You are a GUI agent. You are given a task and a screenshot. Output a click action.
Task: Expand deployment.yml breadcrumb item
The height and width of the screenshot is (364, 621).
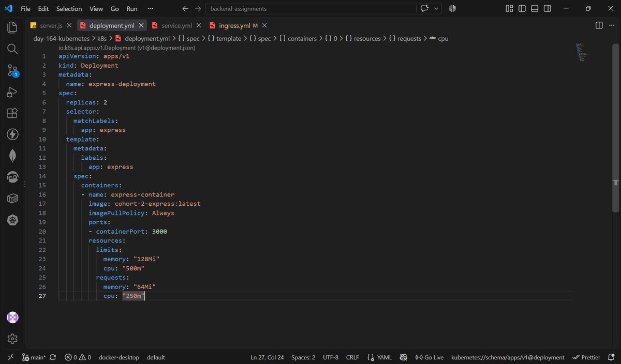(x=142, y=38)
